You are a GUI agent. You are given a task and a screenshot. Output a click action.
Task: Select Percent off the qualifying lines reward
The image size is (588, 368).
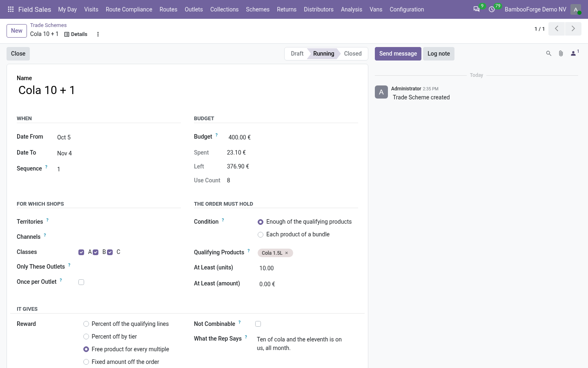coord(86,324)
